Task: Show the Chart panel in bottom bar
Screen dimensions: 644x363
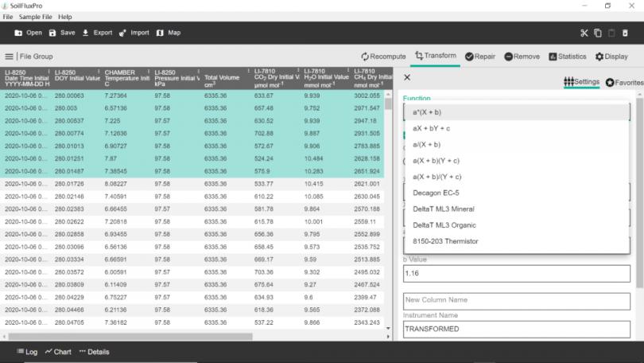Action: point(58,351)
